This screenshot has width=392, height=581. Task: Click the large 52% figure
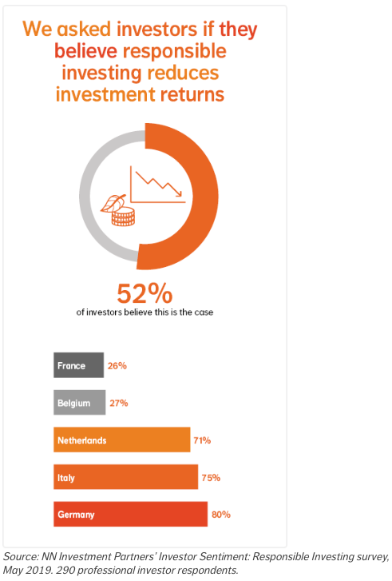click(145, 293)
